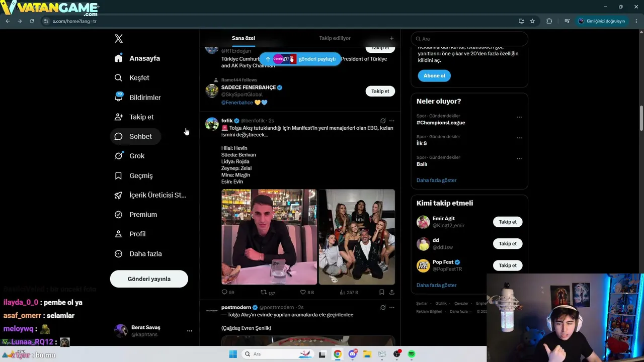Repost fofik's post
644x362 pixels.
(268, 292)
